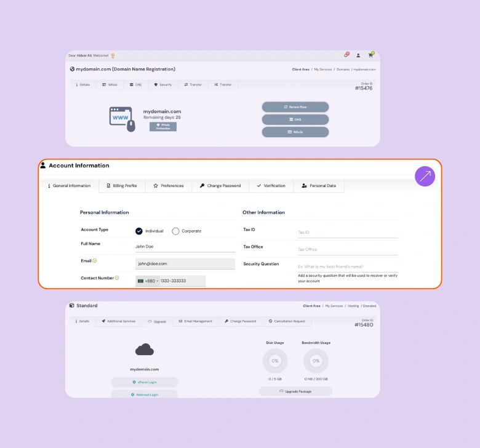Click '0 / 5 GB' disk usage value
This screenshot has width=480, height=448.
[x=275, y=379]
